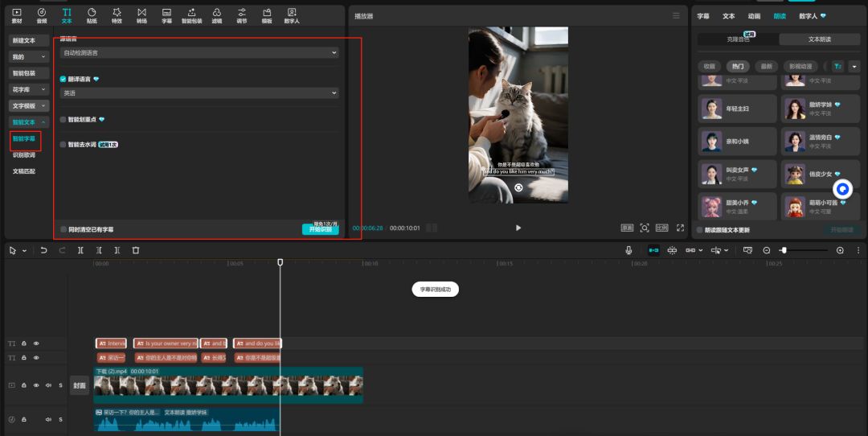Hide the video track eye icon
The height and width of the screenshot is (436, 868).
(36, 385)
